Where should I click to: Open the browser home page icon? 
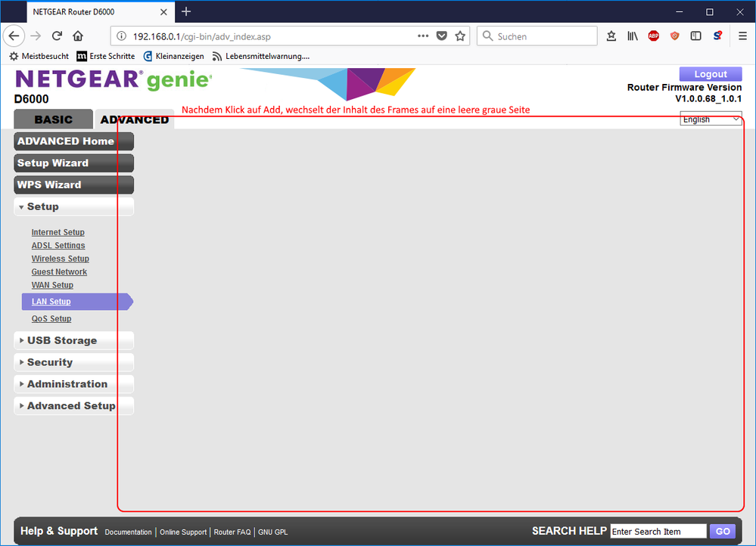coord(78,36)
